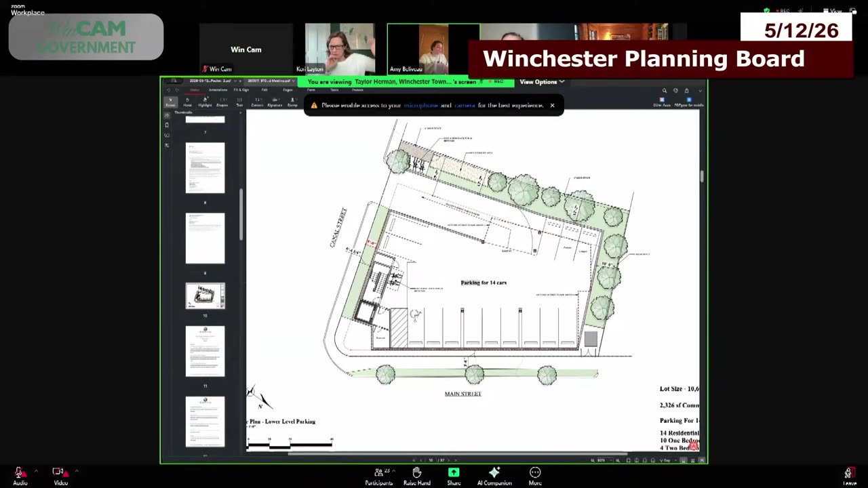Click the thumbnails panel sidebar icon
Image resolution: width=868 pixels, height=488 pixels.
click(x=167, y=115)
